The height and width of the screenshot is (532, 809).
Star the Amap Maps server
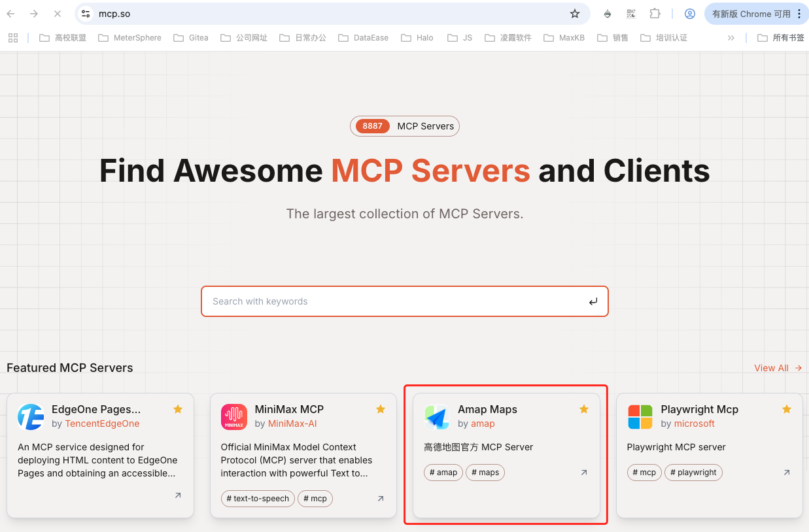(583, 408)
